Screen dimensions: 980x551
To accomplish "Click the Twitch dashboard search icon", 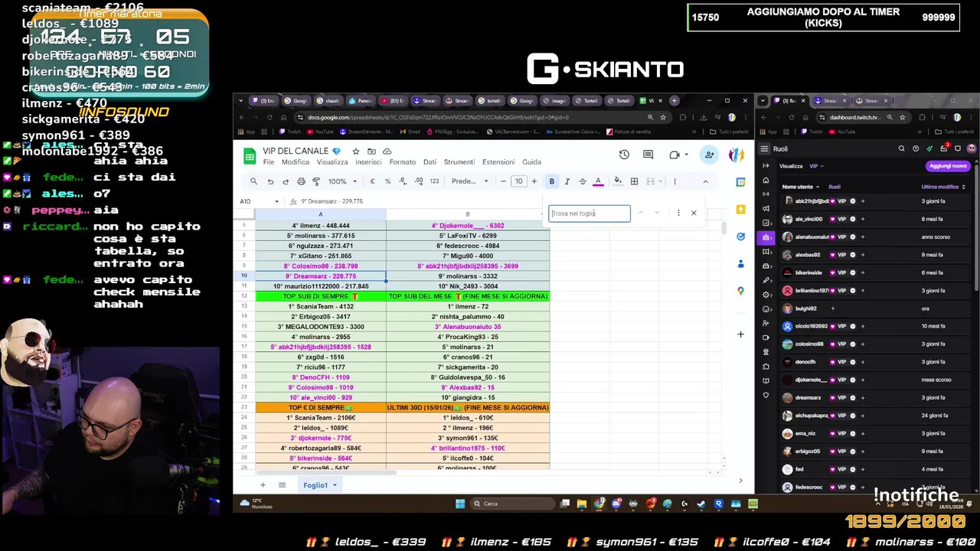I will click(901, 148).
